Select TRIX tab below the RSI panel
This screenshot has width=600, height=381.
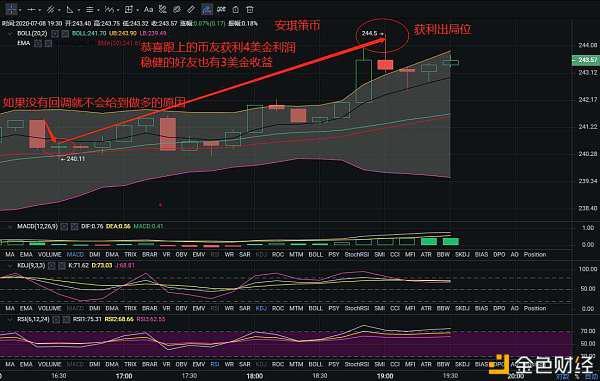click(x=130, y=364)
